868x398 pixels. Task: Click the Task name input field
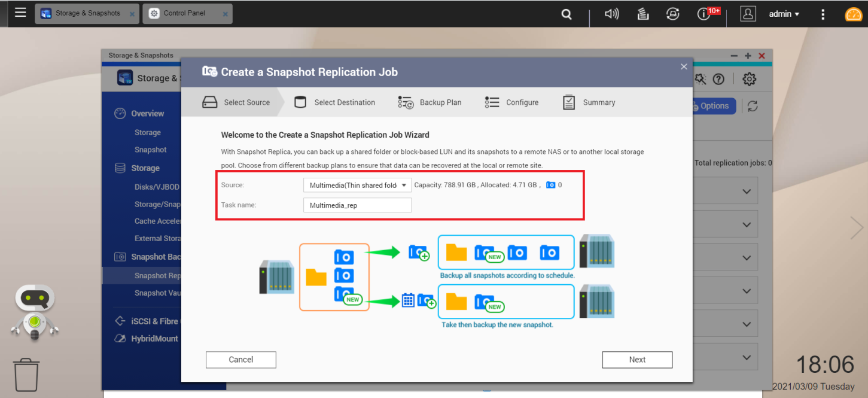pyautogui.click(x=357, y=205)
